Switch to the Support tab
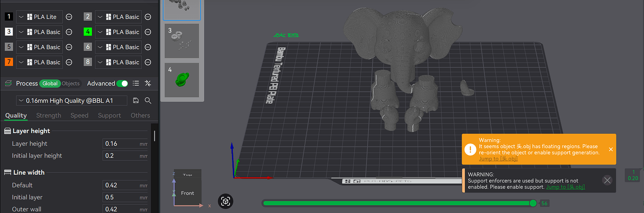 click(109, 115)
